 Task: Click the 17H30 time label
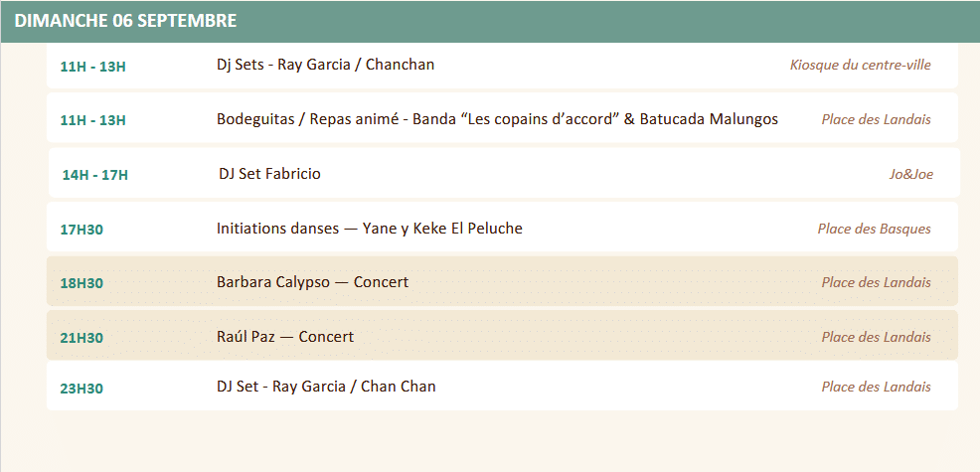point(82,231)
